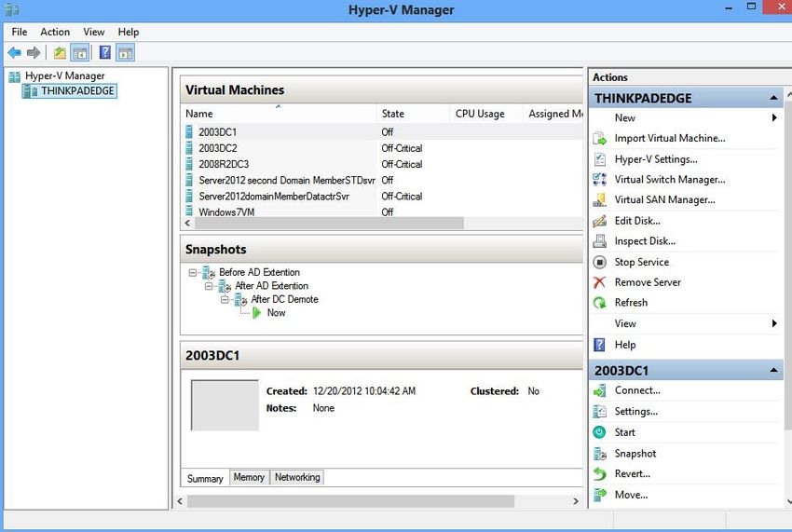
Task: Click the Import Virtual Machine icon
Action: click(599, 139)
